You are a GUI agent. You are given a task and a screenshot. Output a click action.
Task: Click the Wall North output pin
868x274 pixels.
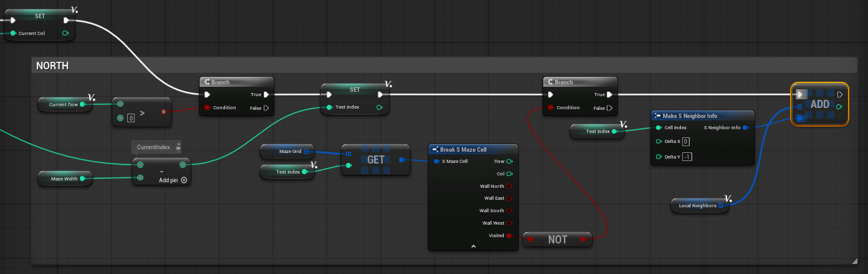pos(509,185)
